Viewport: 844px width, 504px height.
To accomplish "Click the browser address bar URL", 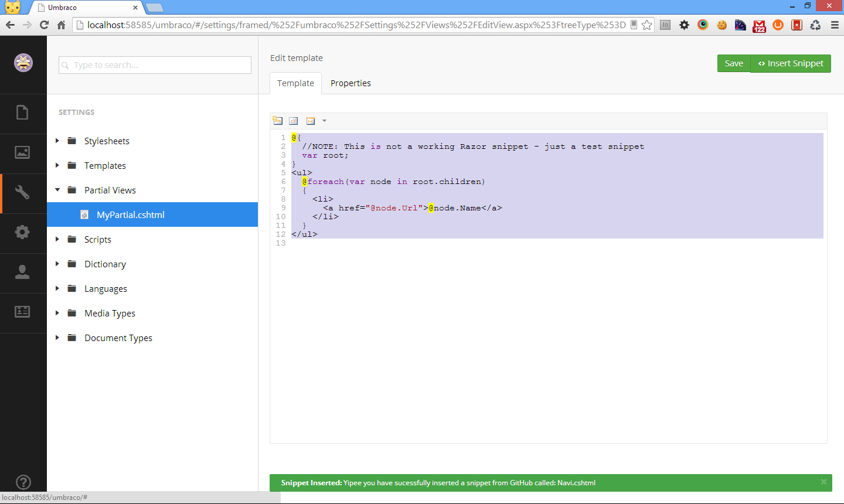I will click(x=356, y=25).
